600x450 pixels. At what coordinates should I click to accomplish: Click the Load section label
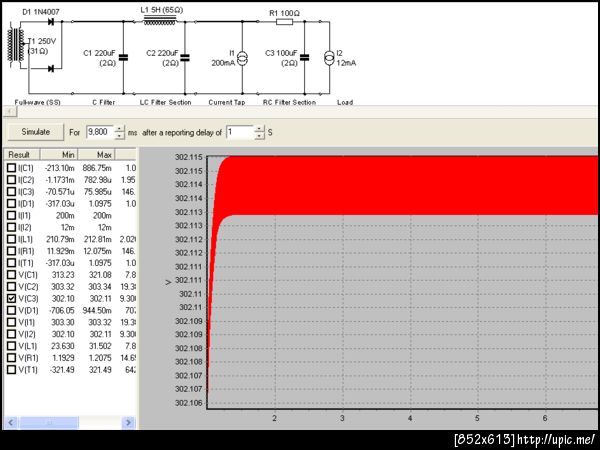345,102
